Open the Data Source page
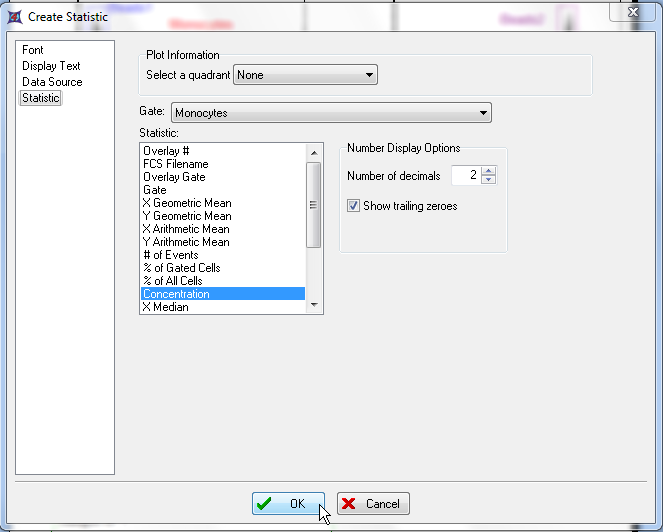This screenshot has width=663, height=532. (x=52, y=82)
